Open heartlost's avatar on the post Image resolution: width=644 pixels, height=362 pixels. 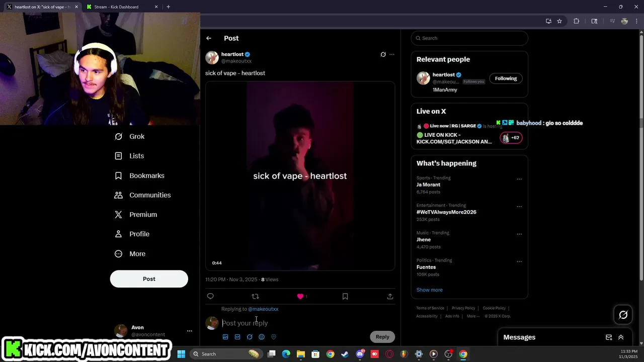212,57
